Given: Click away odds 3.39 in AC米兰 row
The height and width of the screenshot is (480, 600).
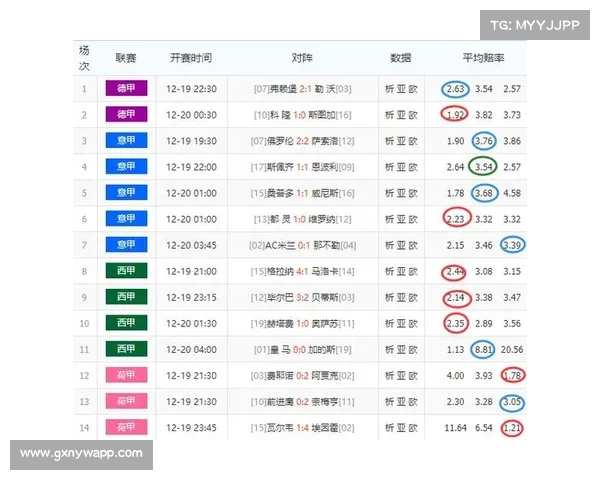Looking at the screenshot, I should [512, 245].
